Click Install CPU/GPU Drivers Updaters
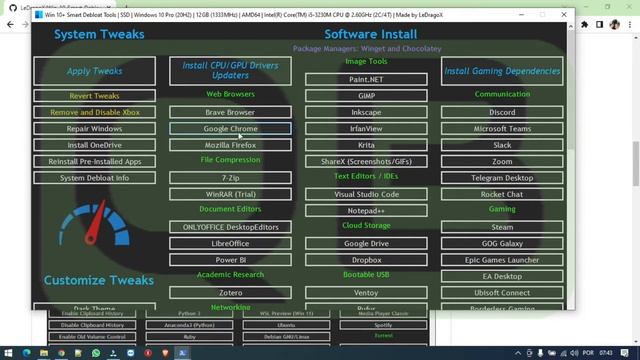640x360 pixels. tap(231, 71)
